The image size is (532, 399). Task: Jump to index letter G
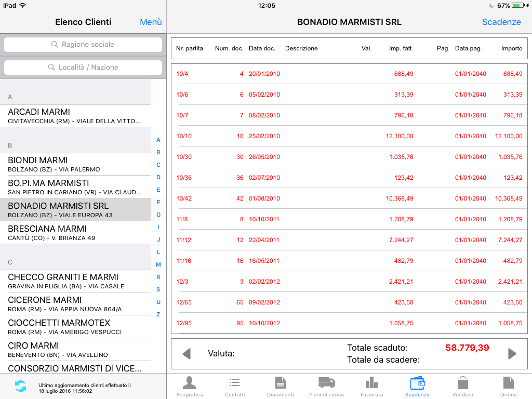tap(158, 215)
